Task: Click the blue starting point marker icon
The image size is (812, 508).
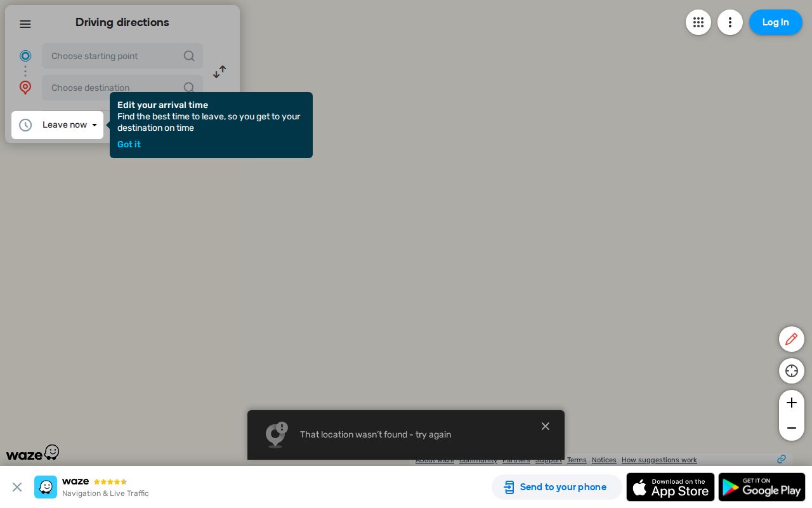Action: point(25,56)
